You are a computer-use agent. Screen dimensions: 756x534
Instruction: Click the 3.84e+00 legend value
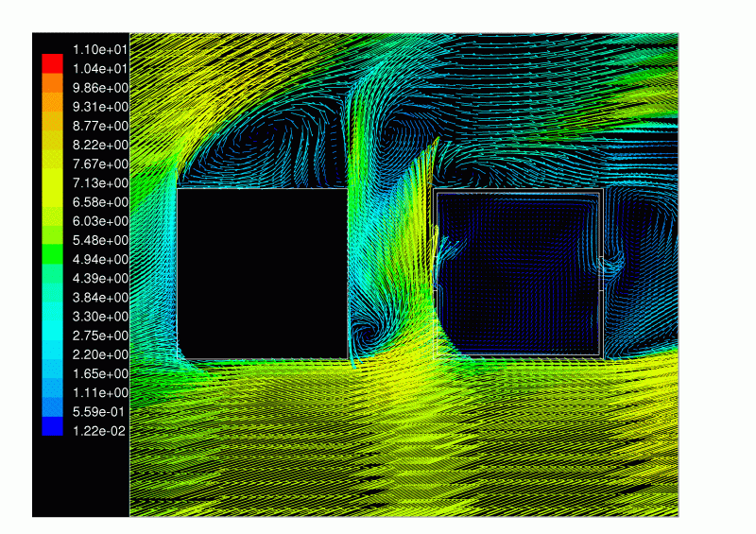[x=100, y=297]
